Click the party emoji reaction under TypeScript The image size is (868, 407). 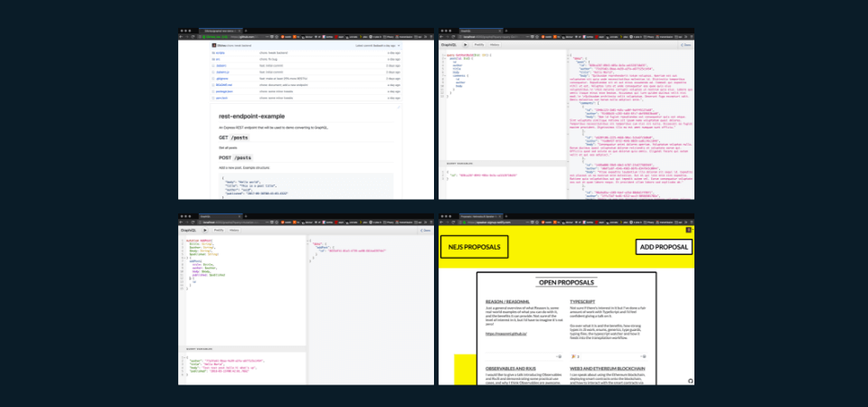click(575, 356)
